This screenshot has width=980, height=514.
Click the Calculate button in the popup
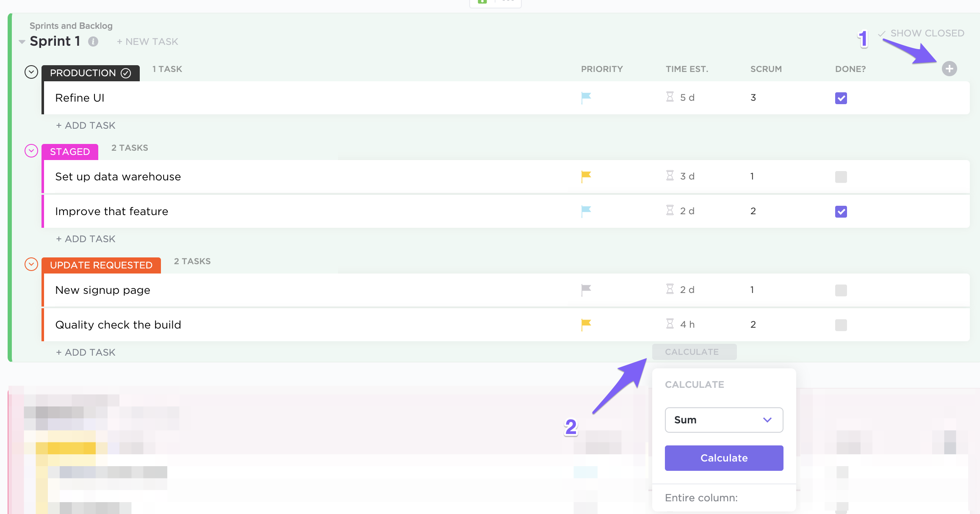pos(724,458)
